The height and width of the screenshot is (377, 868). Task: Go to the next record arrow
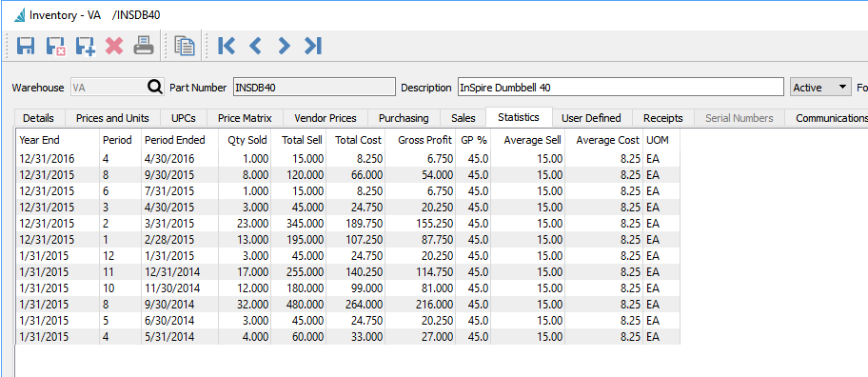(x=284, y=46)
